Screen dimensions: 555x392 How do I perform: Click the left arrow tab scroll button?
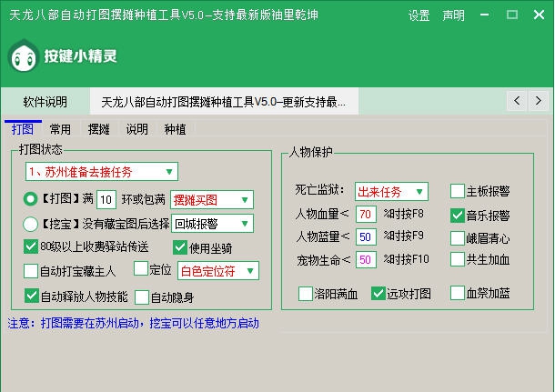point(517,101)
